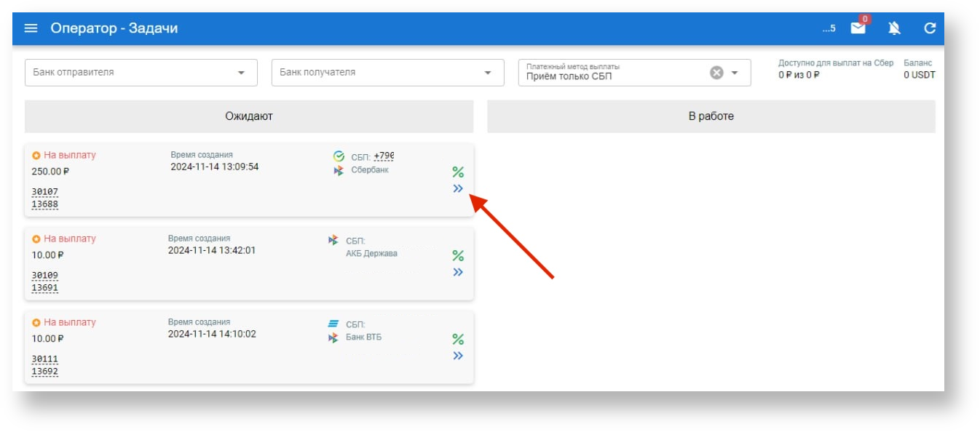Select the В работе column header

(711, 116)
